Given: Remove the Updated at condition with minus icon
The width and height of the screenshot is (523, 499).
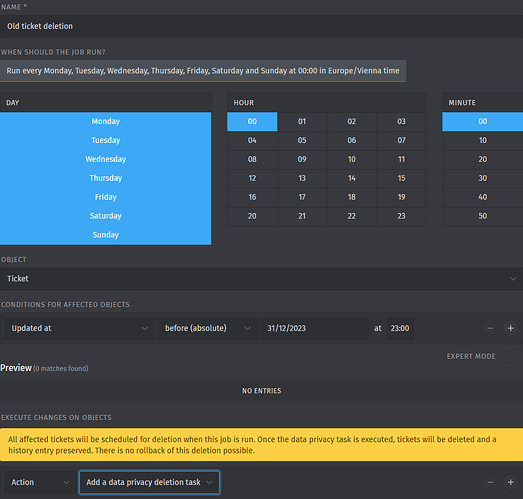Looking at the screenshot, I should point(490,328).
